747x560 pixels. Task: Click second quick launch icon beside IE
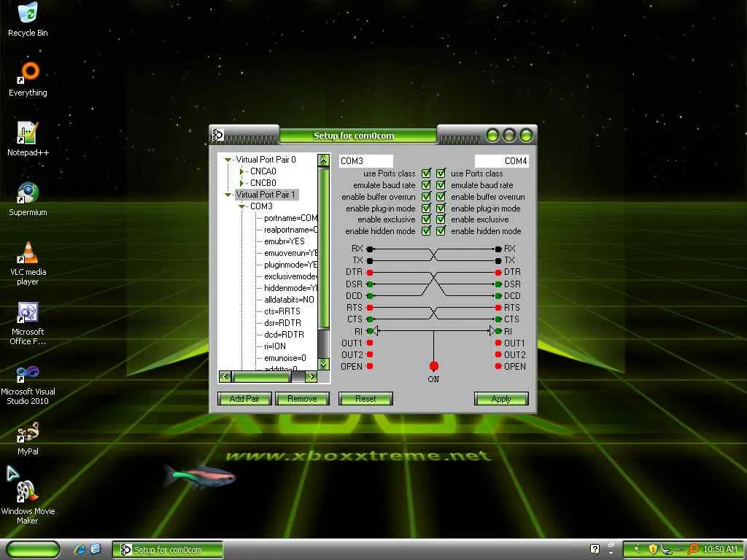(96, 549)
